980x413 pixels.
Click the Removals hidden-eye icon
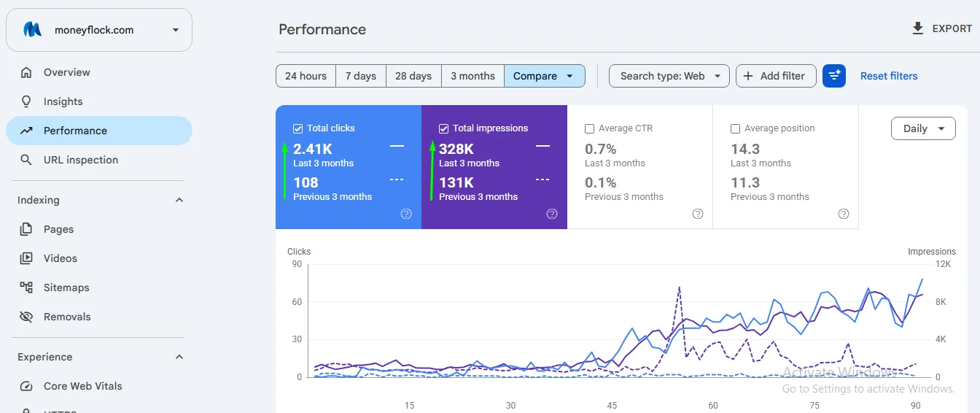[26, 317]
